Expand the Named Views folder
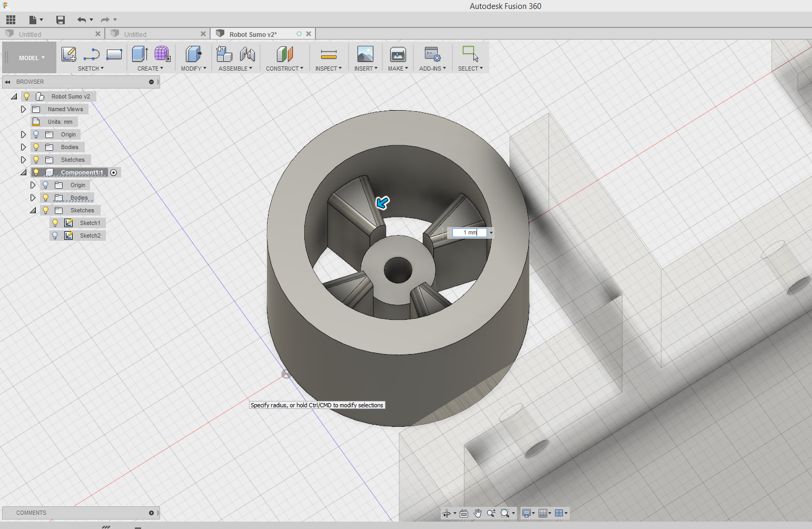 click(23, 109)
